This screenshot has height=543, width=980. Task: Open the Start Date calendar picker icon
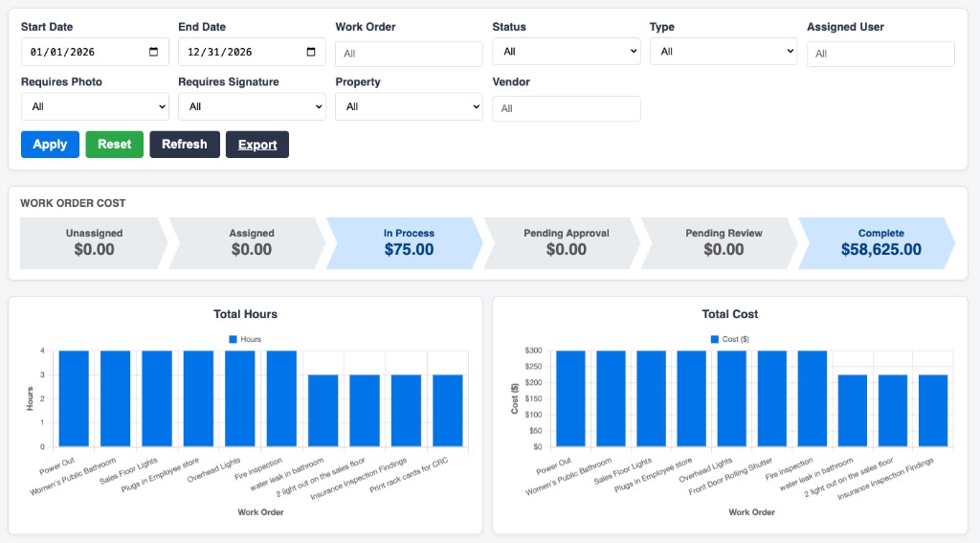[154, 52]
